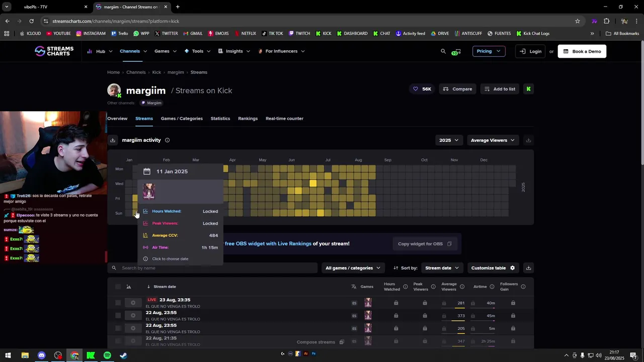The height and width of the screenshot is (362, 644).
Task: Expand the Tools navigation menu
Action: click(197, 51)
